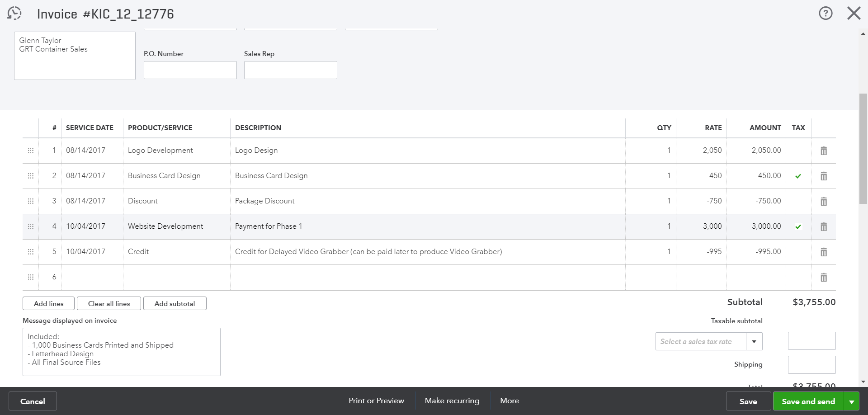Toggle tax checkmark for Website Development
The height and width of the screenshot is (415, 868).
[798, 226]
